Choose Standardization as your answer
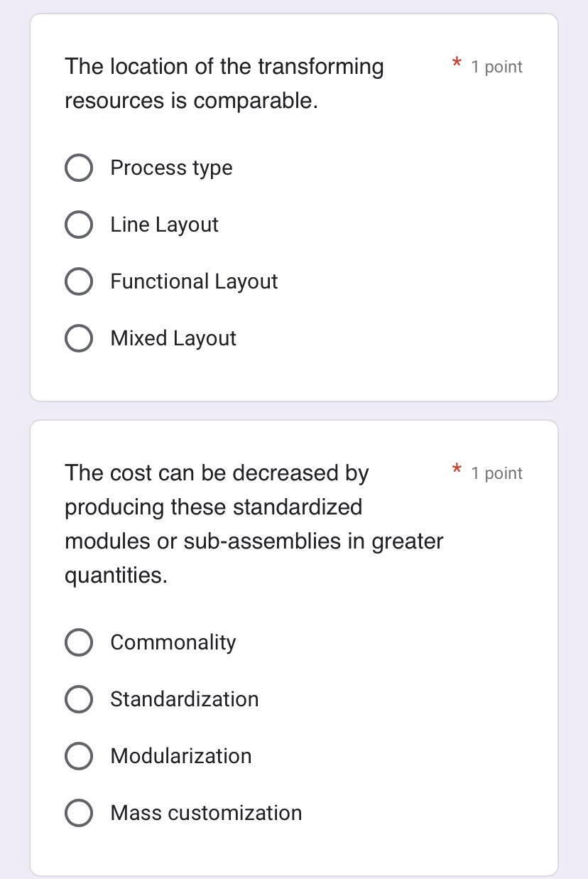 pos(79,699)
